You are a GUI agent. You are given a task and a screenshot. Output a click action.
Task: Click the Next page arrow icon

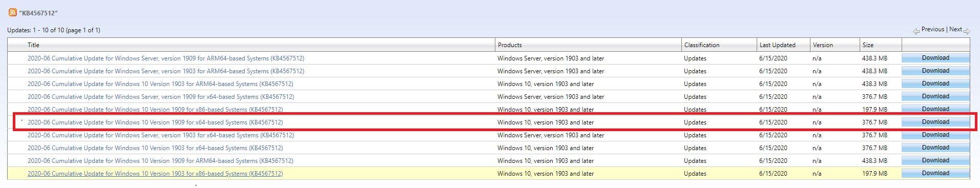pos(967,31)
